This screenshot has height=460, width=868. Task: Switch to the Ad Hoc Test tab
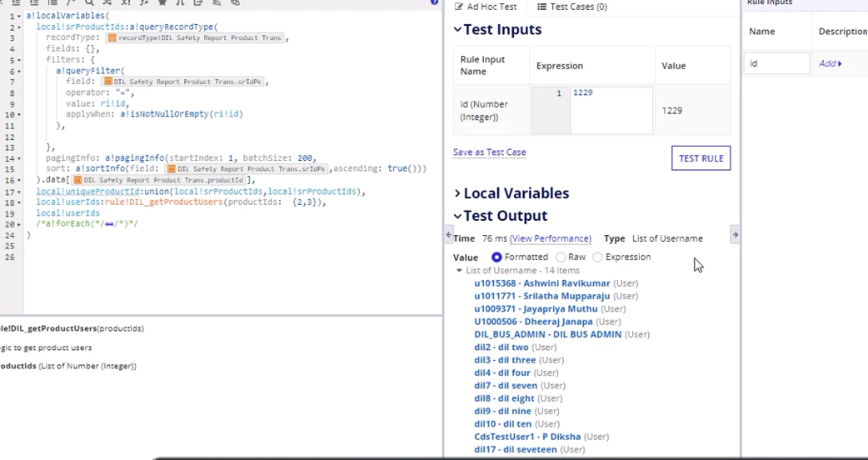click(x=485, y=7)
